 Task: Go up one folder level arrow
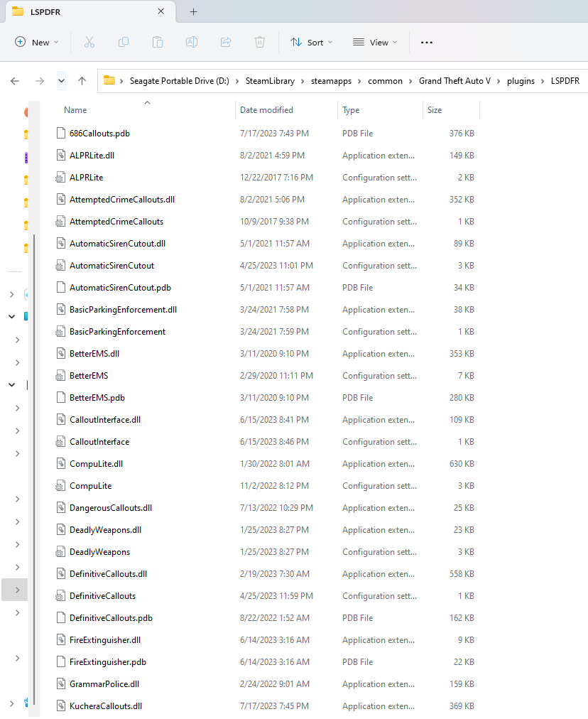click(x=82, y=81)
